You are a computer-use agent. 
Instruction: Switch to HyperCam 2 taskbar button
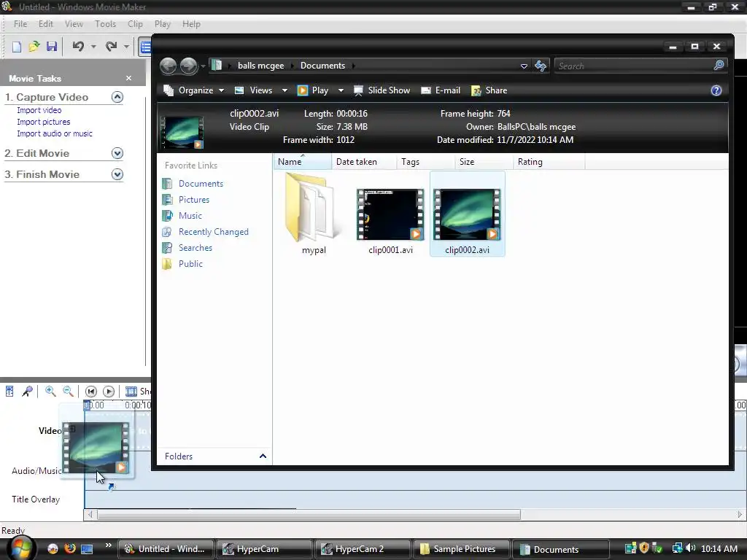(364, 549)
